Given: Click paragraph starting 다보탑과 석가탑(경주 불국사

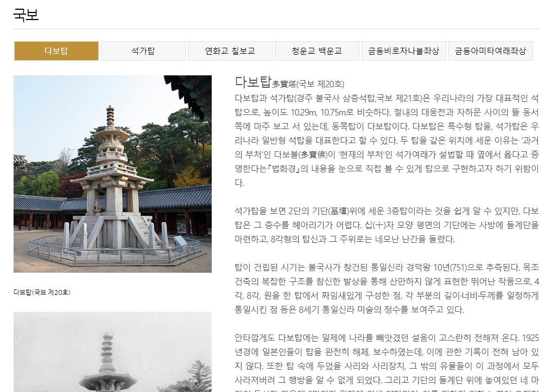Looking at the screenshot, I should coord(386,140).
